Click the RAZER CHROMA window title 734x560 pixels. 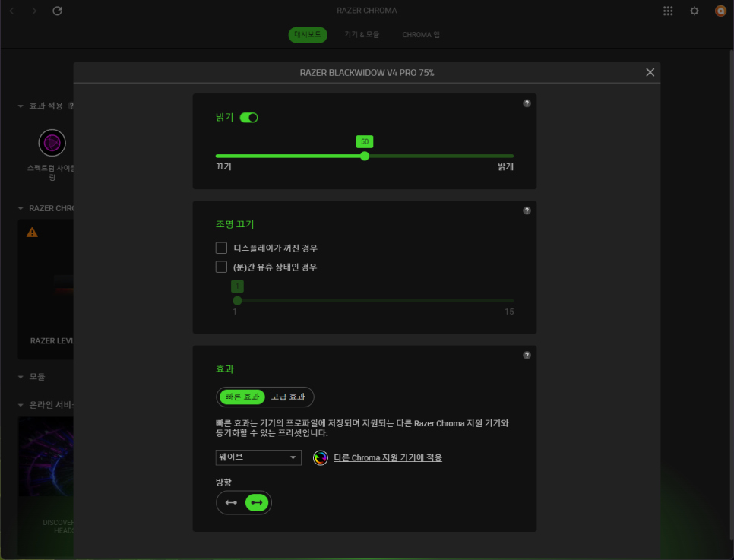coord(366,11)
